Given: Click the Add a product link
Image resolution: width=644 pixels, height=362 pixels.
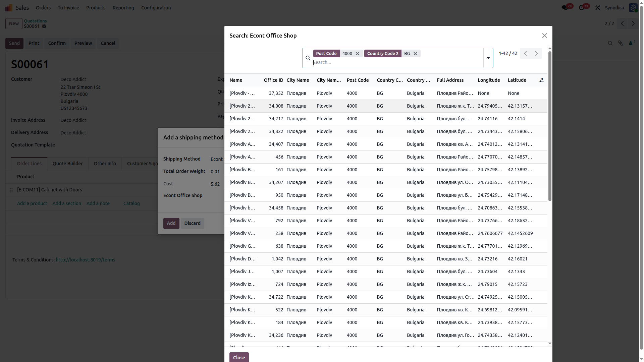Looking at the screenshot, I should [x=32, y=203].
